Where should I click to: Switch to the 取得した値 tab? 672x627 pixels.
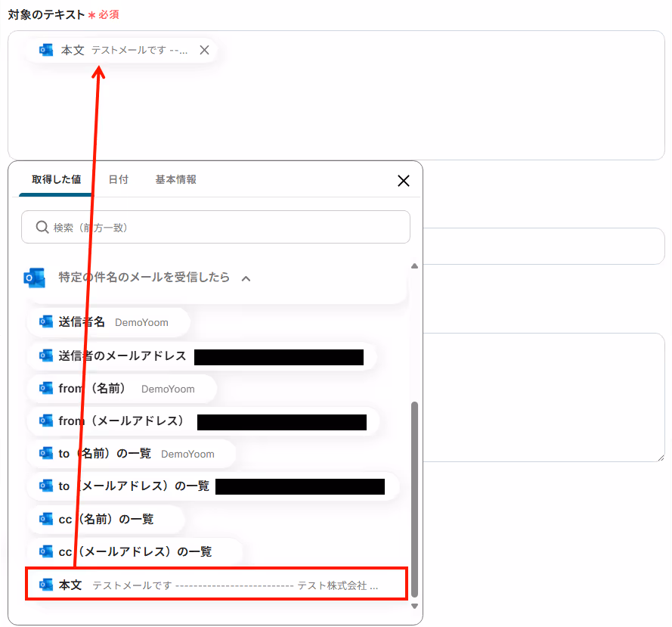56,179
